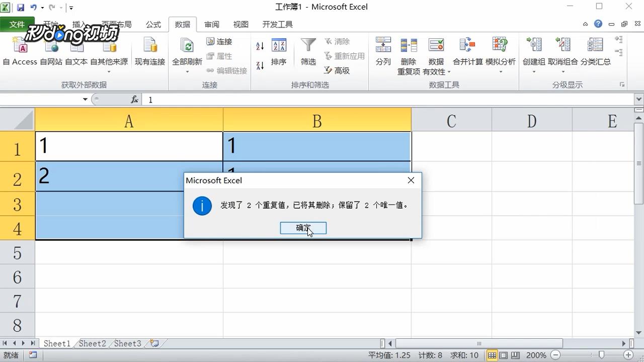Close the Microsoft Excel message dialog
This screenshot has height=362, width=644.
411,180
